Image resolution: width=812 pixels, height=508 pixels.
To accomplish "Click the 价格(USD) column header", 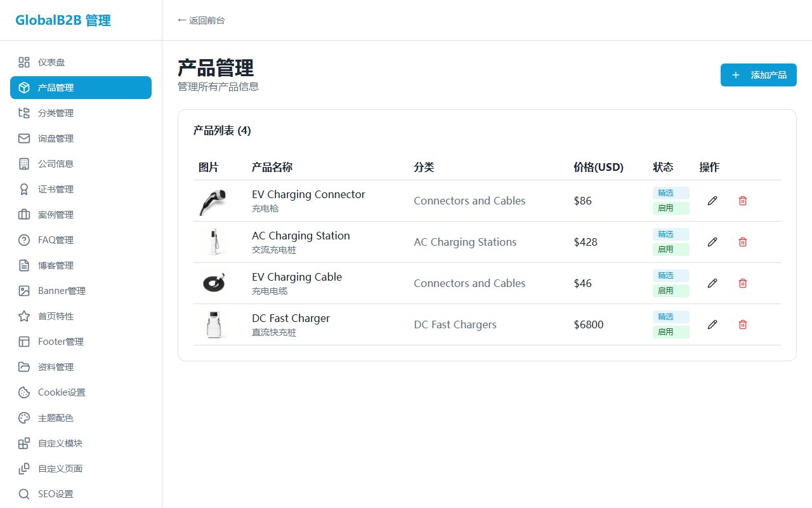I will tap(598, 167).
